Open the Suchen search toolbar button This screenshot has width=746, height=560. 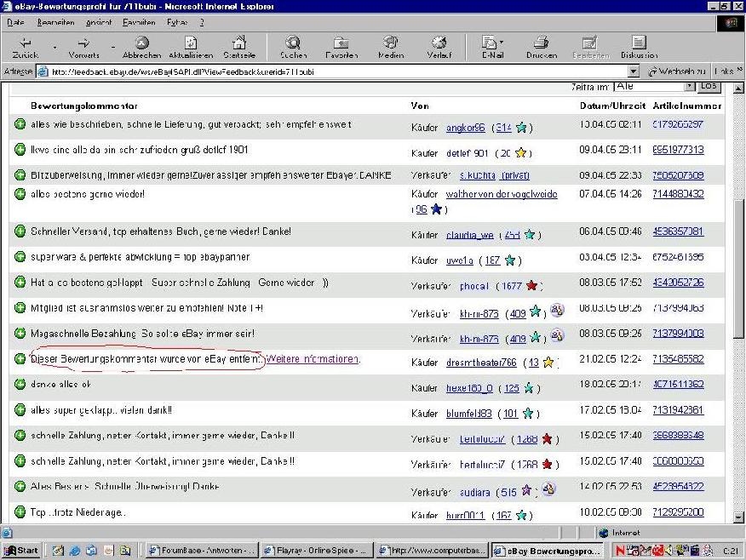coord(293,48)
